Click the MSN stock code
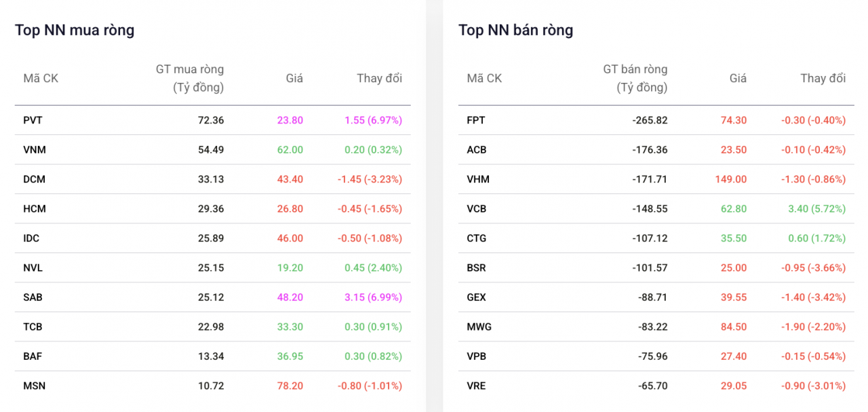868x412 pixels. tap(34, 386)
